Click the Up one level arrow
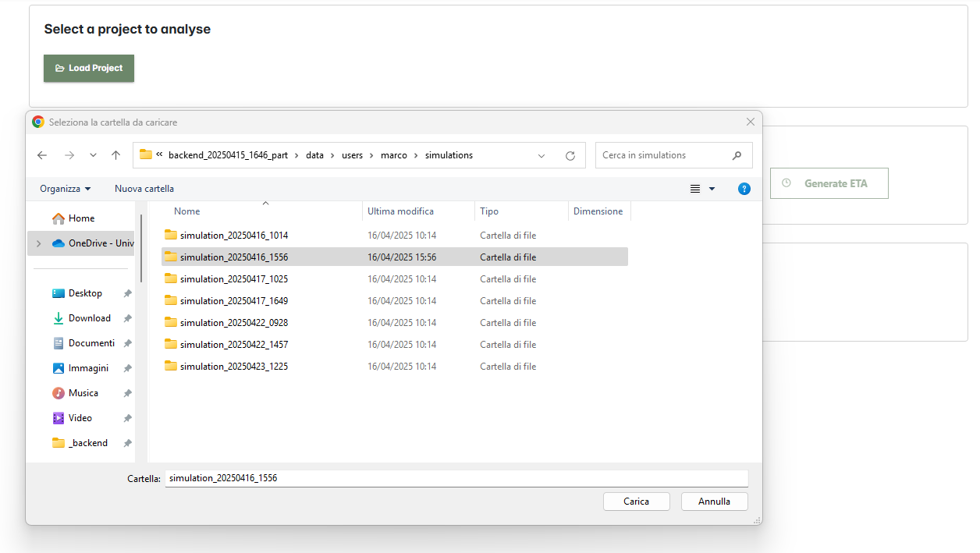The height and width of the screenshot is (553, 980). click(115, 155)
